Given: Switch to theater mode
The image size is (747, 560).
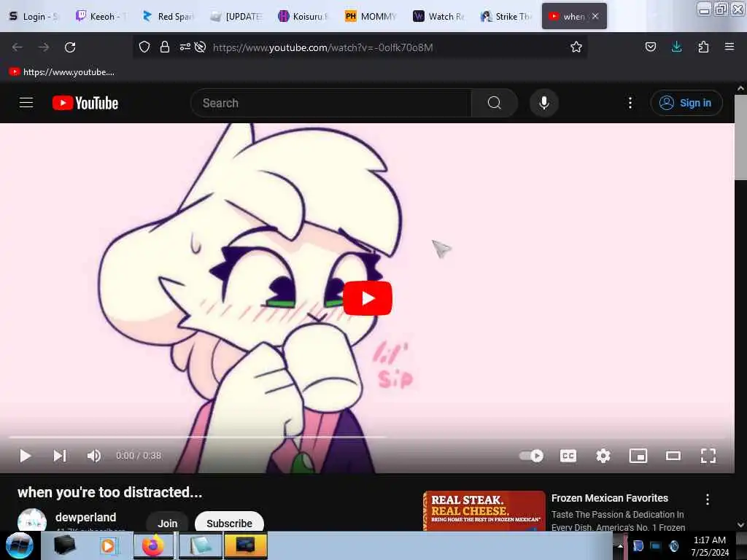Looking at the screenshot, I should (x=673, y=456).
